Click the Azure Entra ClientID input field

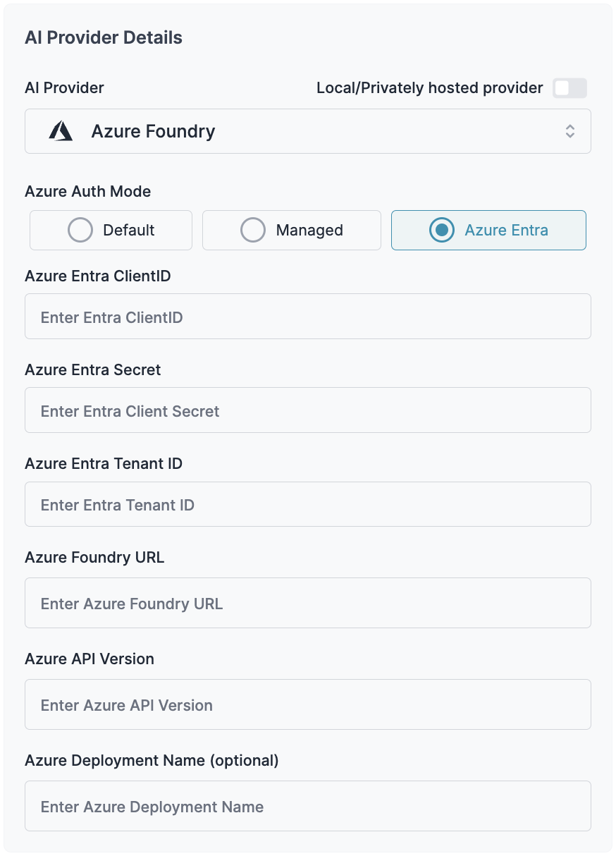(307, 316)
